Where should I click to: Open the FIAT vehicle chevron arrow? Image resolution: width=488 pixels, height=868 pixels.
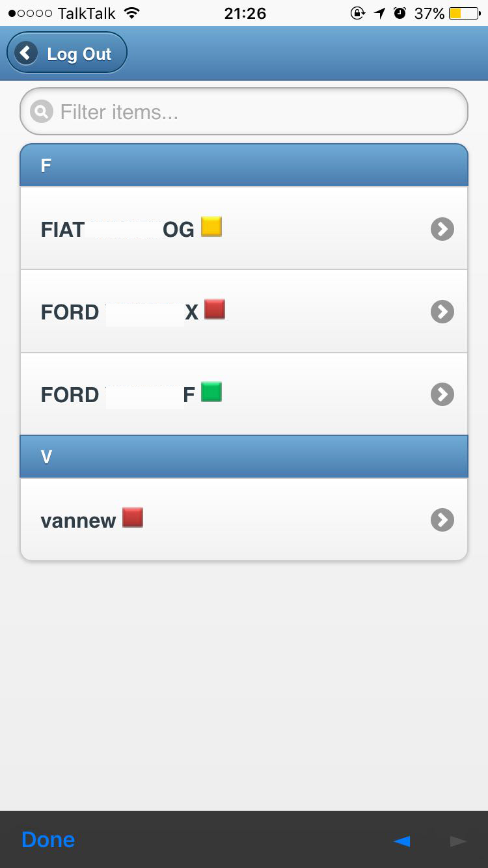coord(442,229)
